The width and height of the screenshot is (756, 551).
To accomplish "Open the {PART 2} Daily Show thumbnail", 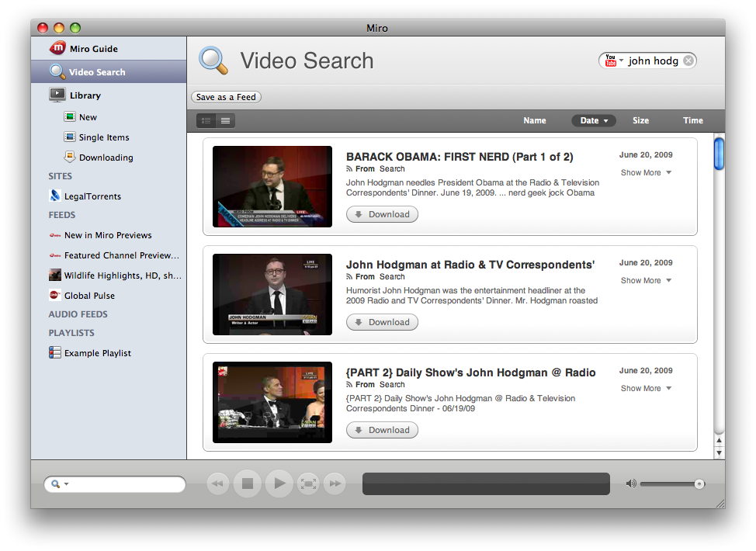I will coord(272,403).
